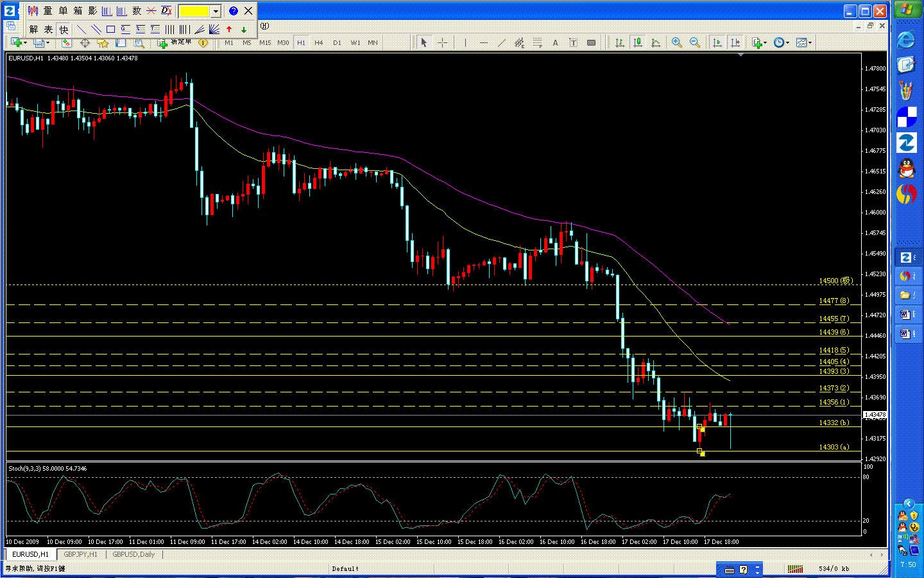Zoom in on the chart

coord(676,43)
